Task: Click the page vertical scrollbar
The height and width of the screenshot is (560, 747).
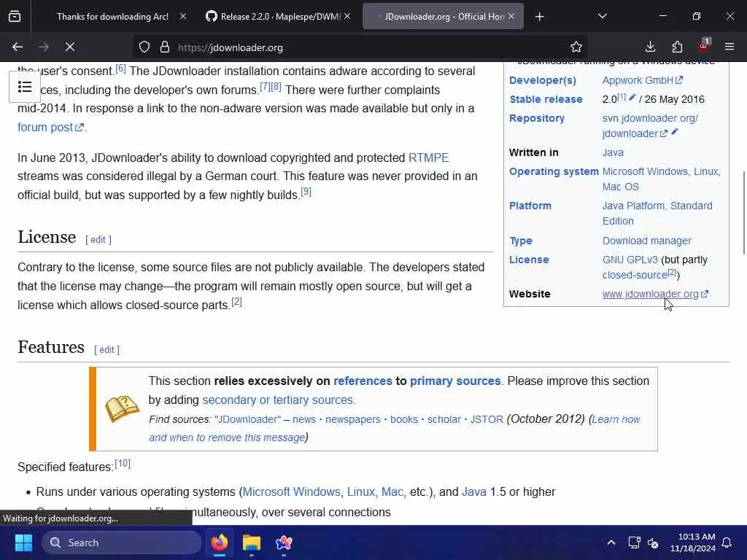Action: click(743, 214)
